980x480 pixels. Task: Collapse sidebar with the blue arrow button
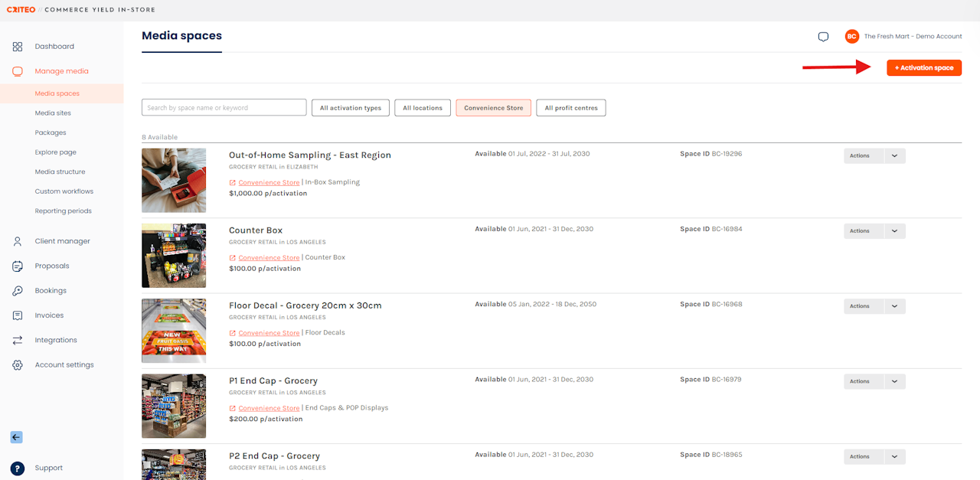[x=16, y=437]
